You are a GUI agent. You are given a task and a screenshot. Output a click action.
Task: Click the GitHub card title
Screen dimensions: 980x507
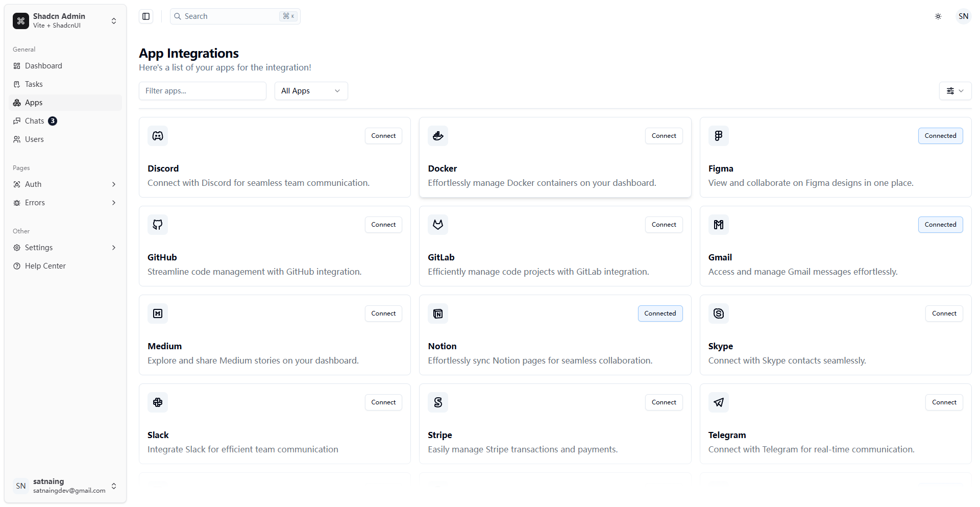coord(162,257)
